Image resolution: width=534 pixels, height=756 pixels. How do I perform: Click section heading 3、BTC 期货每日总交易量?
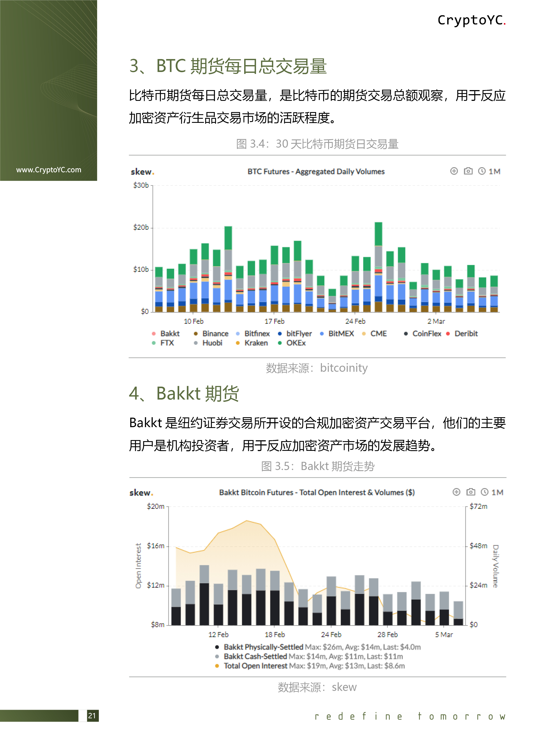point(228,66)
